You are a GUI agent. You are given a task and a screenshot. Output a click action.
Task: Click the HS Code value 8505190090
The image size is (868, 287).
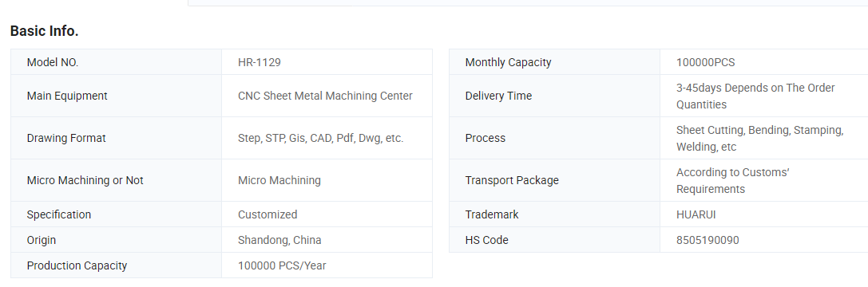pyautogui.click(x=707, y=240)
